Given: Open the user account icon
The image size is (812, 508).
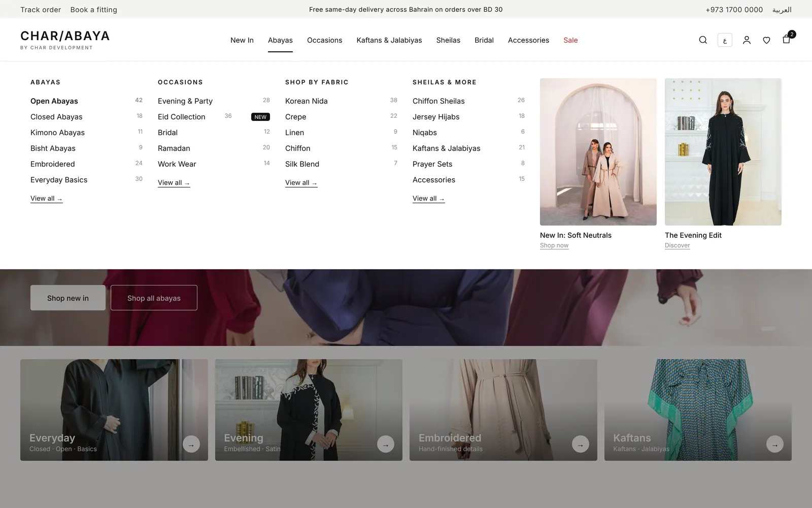Looking at the screenshot, I should pyautogui.click(x=747, y=40).
